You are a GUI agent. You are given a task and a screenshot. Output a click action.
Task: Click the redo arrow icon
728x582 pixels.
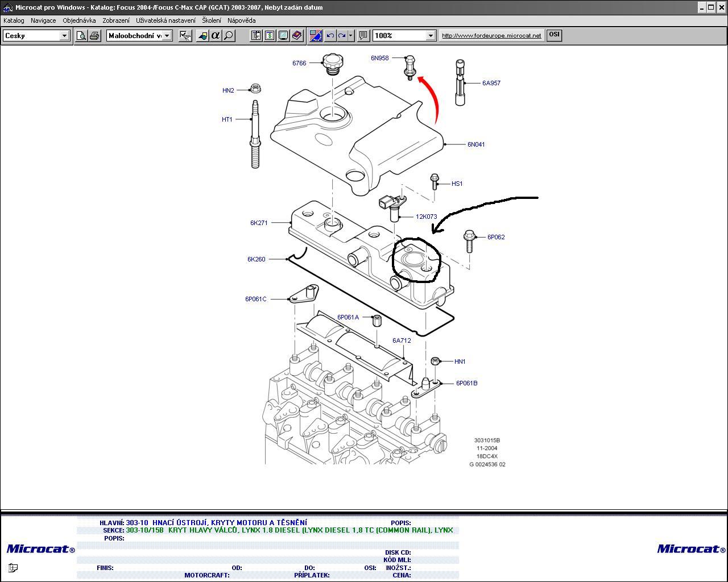[342, 35]
